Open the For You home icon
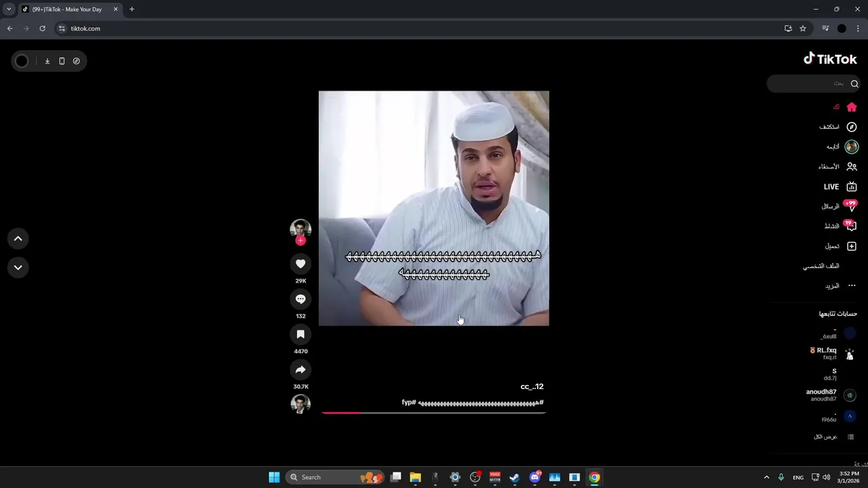Screen dimensions: 868x488 (852, 107)
